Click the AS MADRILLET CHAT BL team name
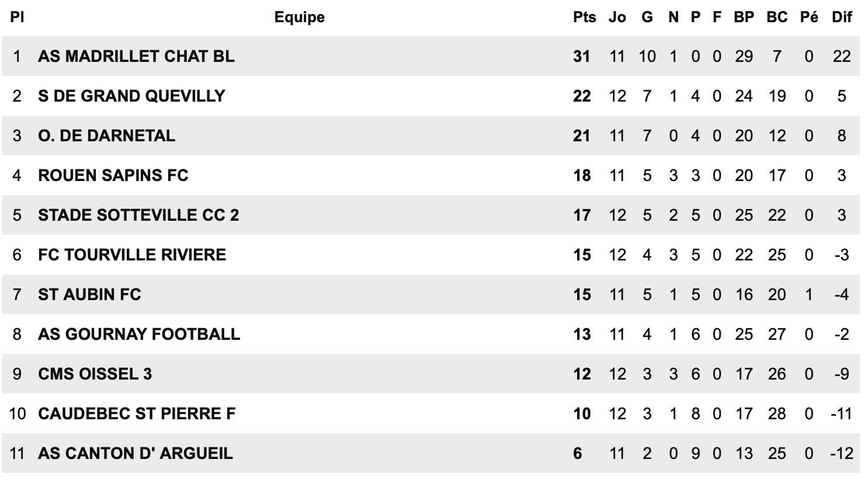 coord(136,56)
